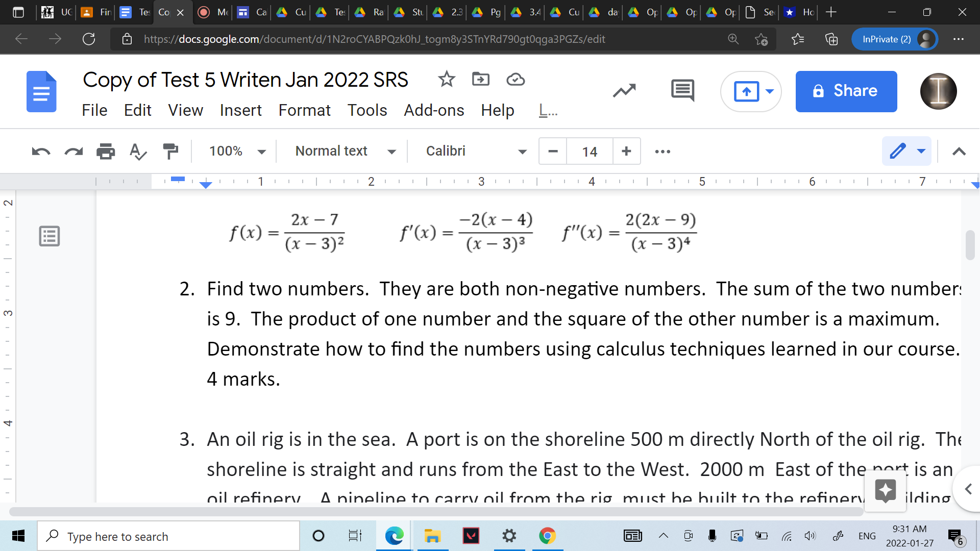The image size is (980, 551).
Task: Click the blue Share button
Action: [846, 91]
